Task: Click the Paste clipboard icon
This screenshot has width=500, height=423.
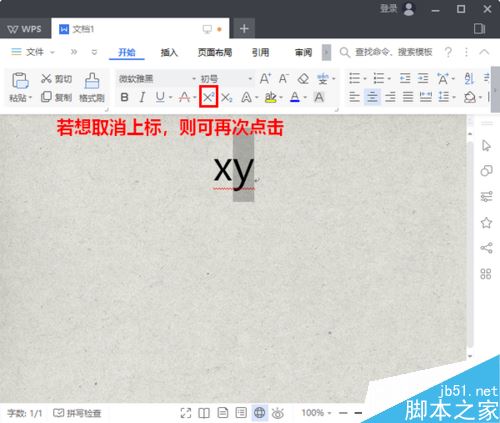Action: point(20,80)
